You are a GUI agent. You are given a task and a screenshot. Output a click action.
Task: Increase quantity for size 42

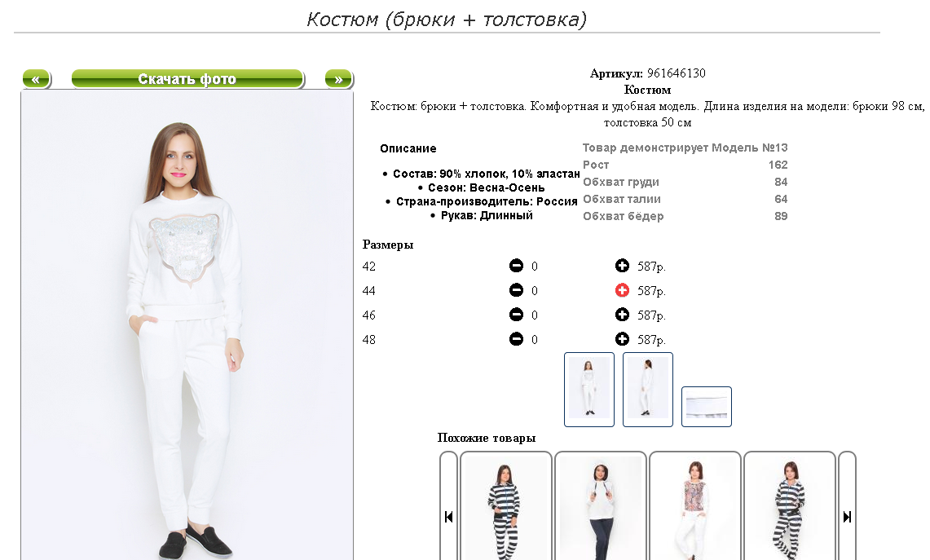pos(622,266)
